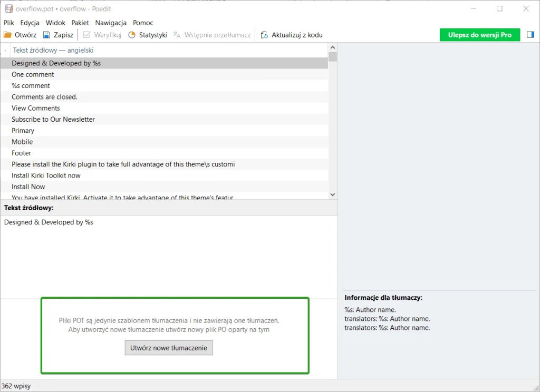This screenshot has width=540, height=392.
Task: Select the row 'Subscribe to Our Newsletter'
Action: 165,119
